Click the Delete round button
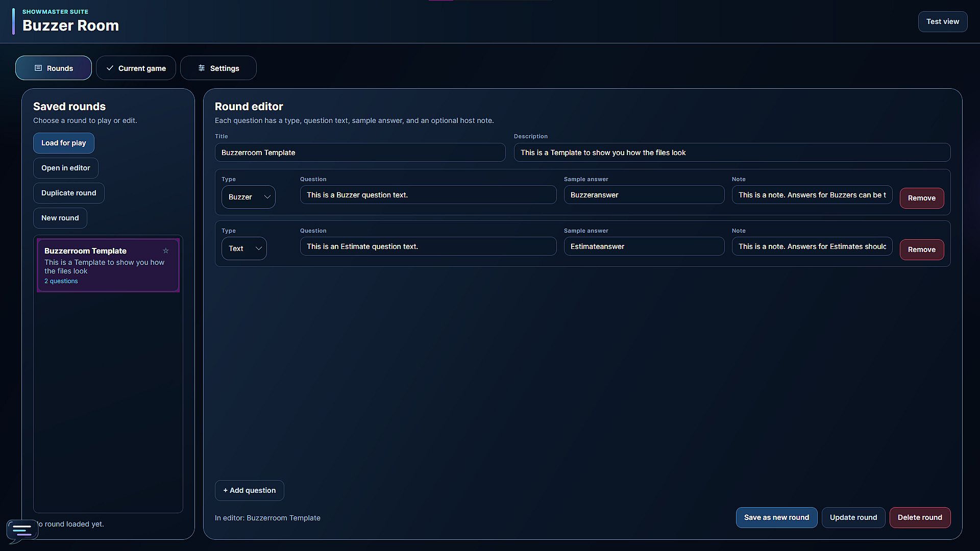980x551 pixels. 920,517
